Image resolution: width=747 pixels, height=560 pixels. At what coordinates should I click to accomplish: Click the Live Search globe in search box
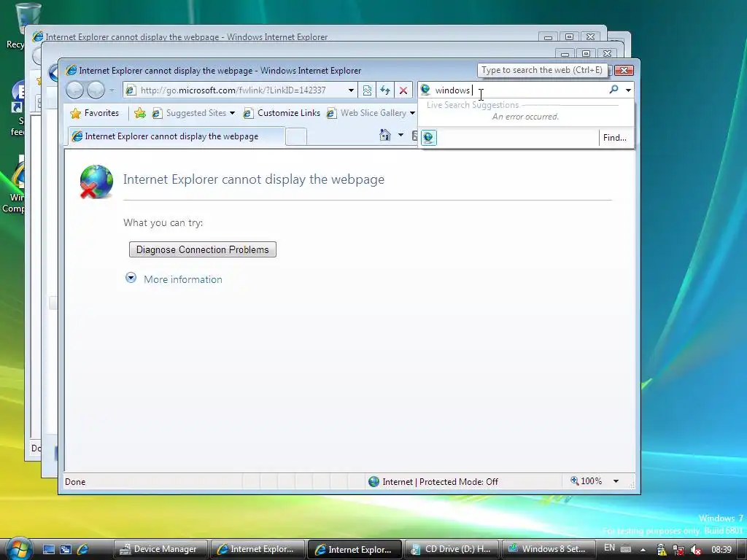(425, 90)
